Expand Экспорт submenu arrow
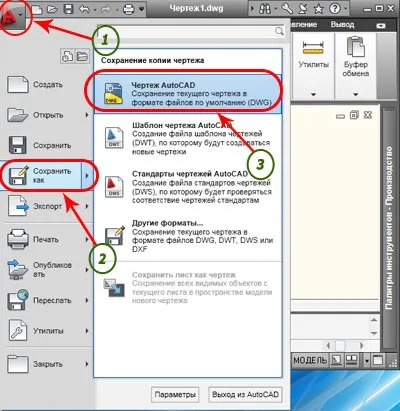 click(x=87, y=206)
